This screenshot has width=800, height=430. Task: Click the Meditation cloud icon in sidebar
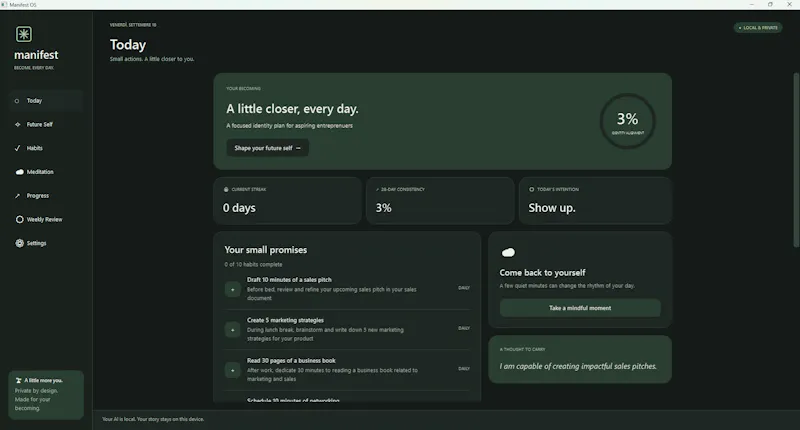point(19,172)
